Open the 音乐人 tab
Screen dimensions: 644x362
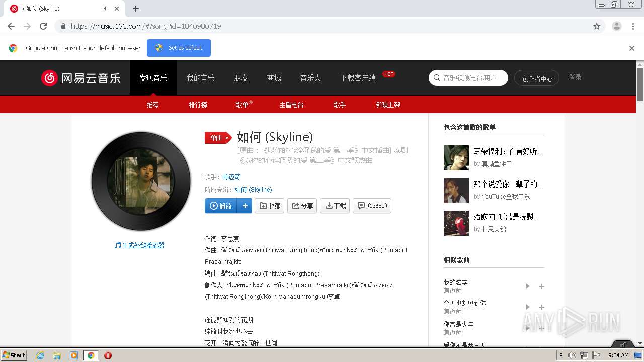[310, 78]
